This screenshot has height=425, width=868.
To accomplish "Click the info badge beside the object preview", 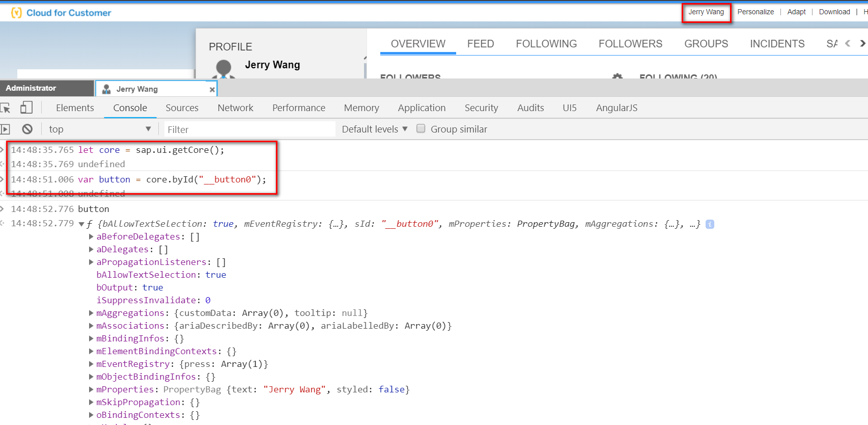I will tap(710, 224).
